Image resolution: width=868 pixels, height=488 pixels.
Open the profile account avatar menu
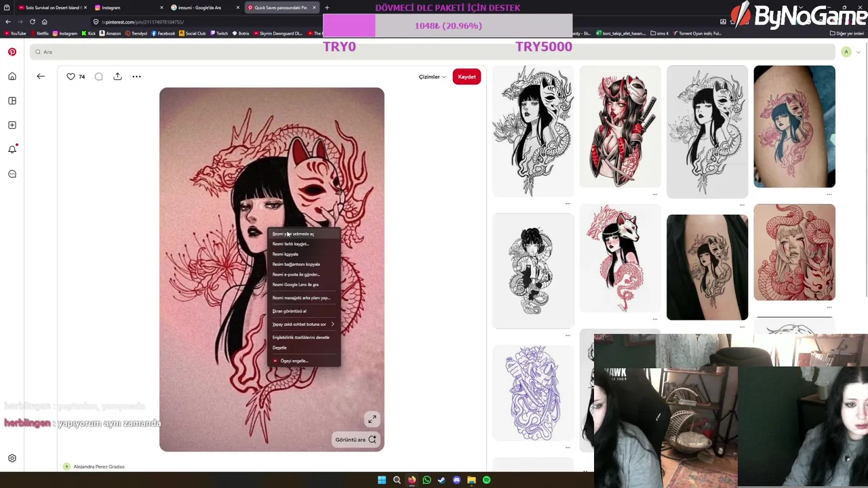click(846, 52)
